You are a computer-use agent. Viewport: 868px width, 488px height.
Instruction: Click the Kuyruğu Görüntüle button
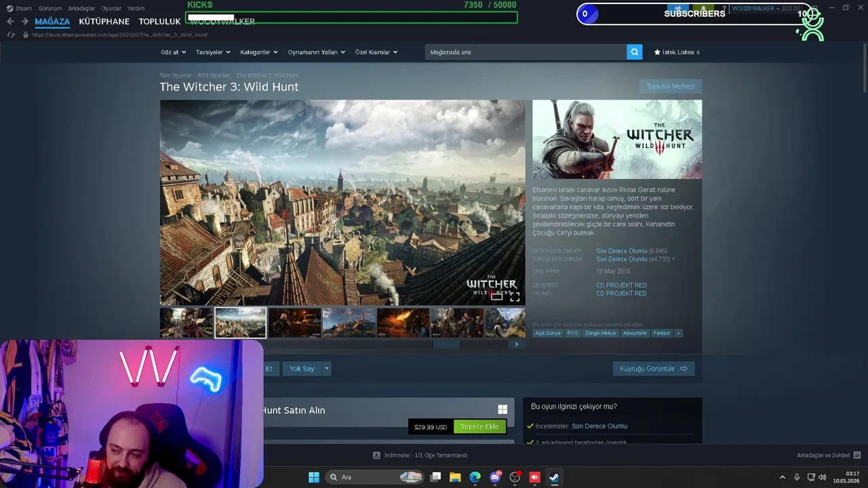(x=654, y=369)
